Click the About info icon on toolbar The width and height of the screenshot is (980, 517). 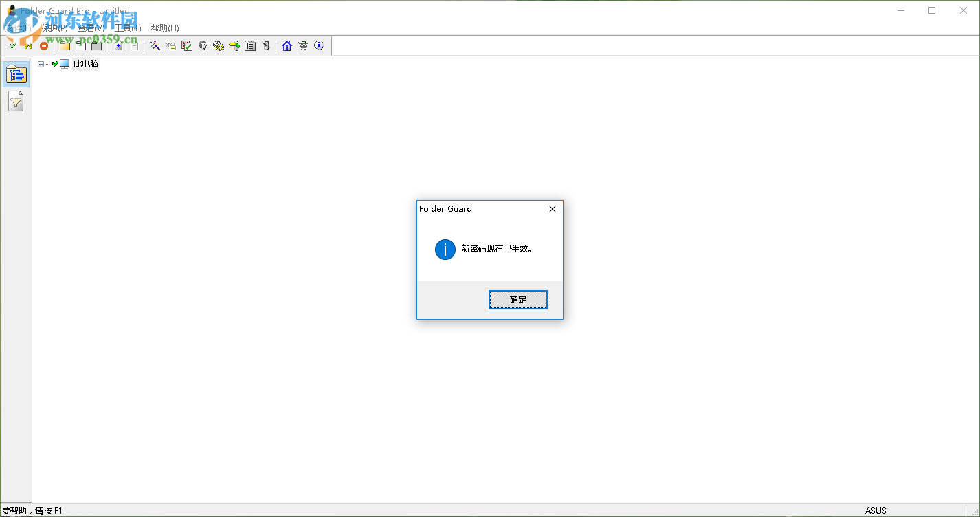click(319, 45)
